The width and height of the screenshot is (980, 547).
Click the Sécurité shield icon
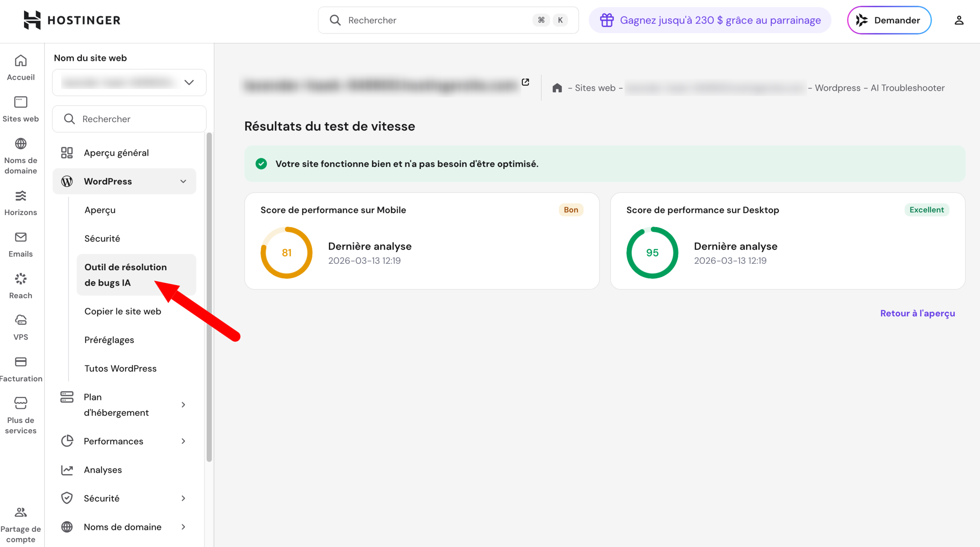click(67, 498)
